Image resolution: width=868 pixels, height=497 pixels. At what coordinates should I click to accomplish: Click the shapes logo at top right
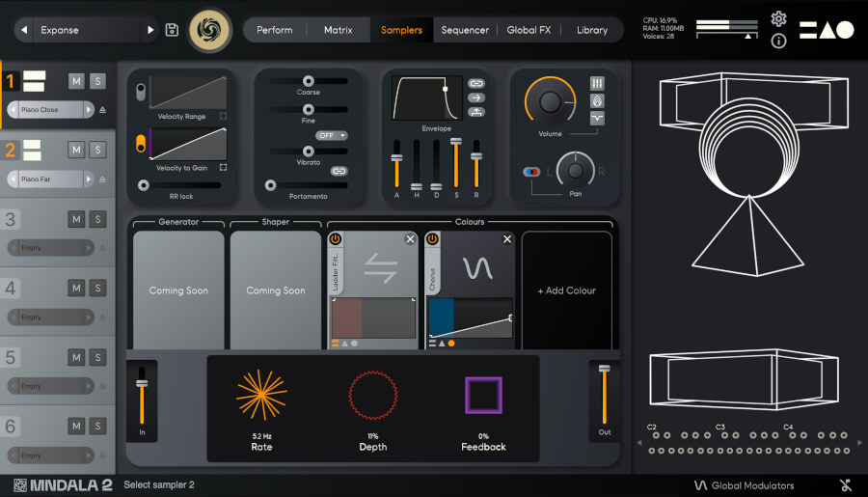(827, 30)
